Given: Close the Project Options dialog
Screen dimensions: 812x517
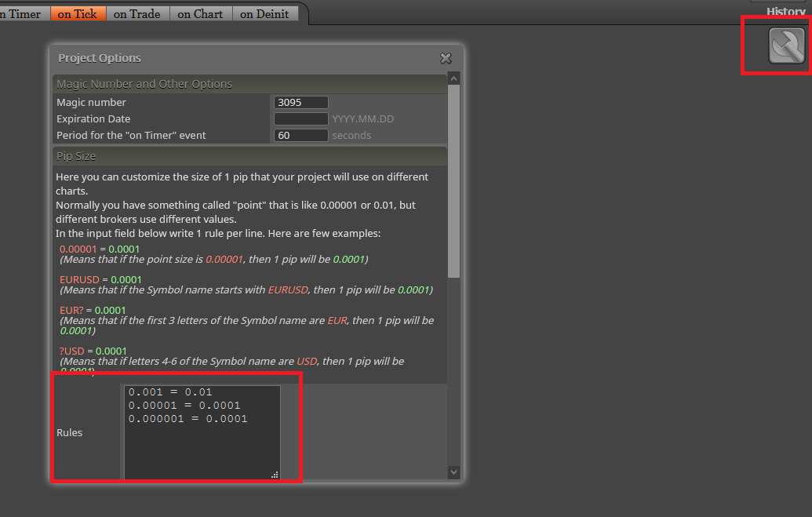Looking at the screenshot, I should click(x=446, y=59).
